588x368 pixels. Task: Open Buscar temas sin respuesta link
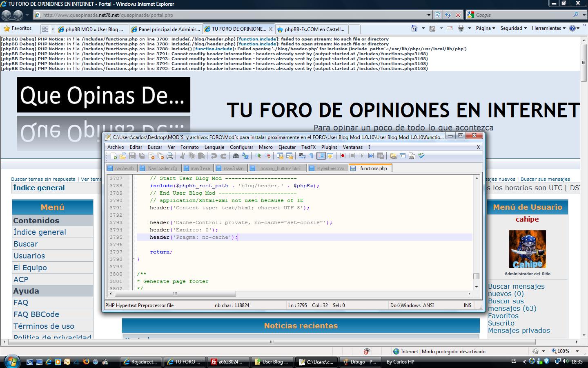pyautogui.click(x=43, y=179)
